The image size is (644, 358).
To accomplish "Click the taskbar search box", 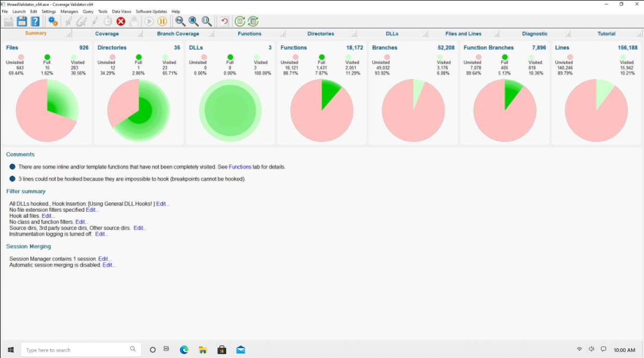I will [81, 350].
